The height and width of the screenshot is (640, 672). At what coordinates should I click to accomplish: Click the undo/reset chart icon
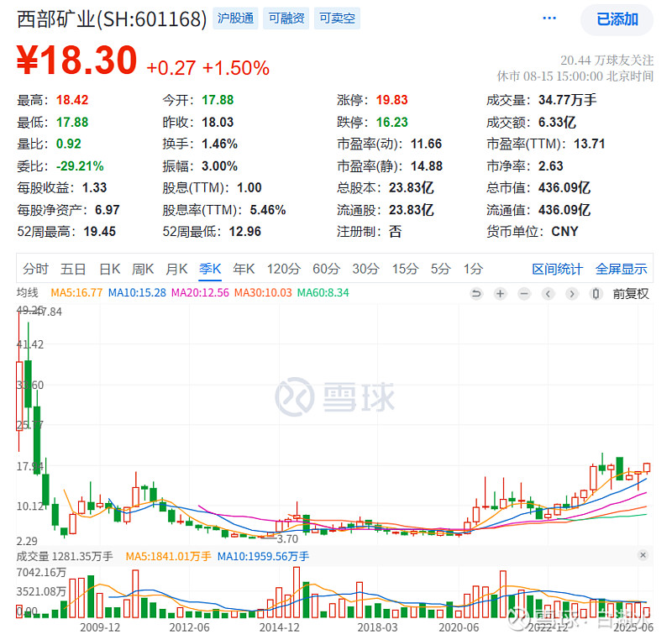476,294
